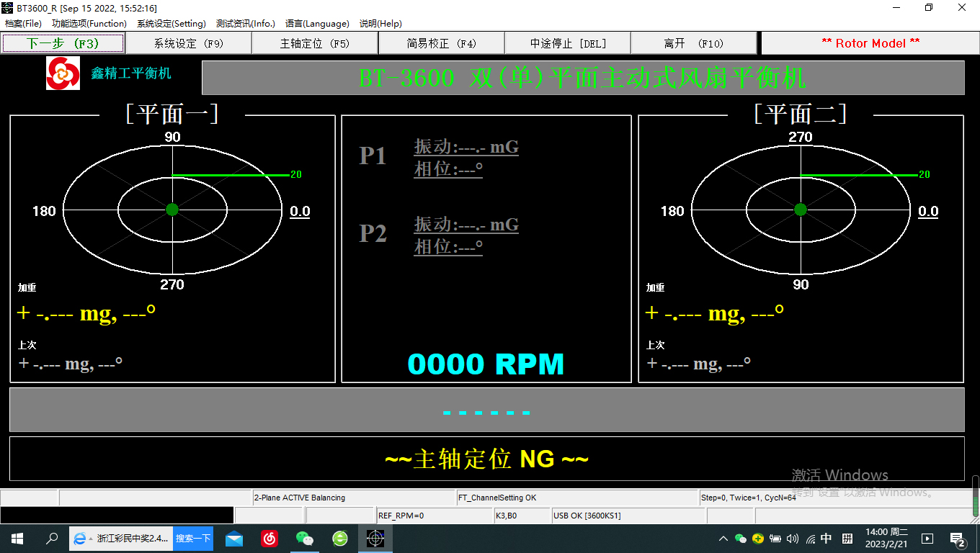980x553 pixels.
Task: Click the 搜索一下 search button
Action: [x=193, y=538]
